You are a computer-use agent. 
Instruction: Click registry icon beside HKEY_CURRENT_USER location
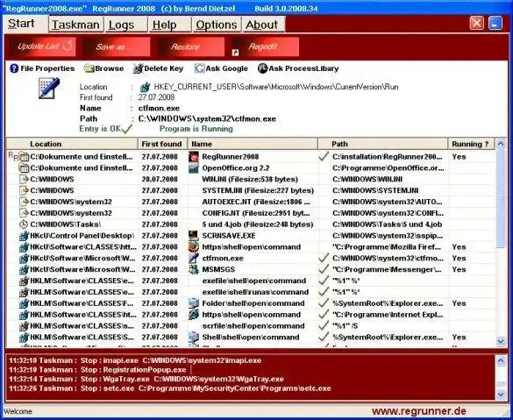pos(145,87)
